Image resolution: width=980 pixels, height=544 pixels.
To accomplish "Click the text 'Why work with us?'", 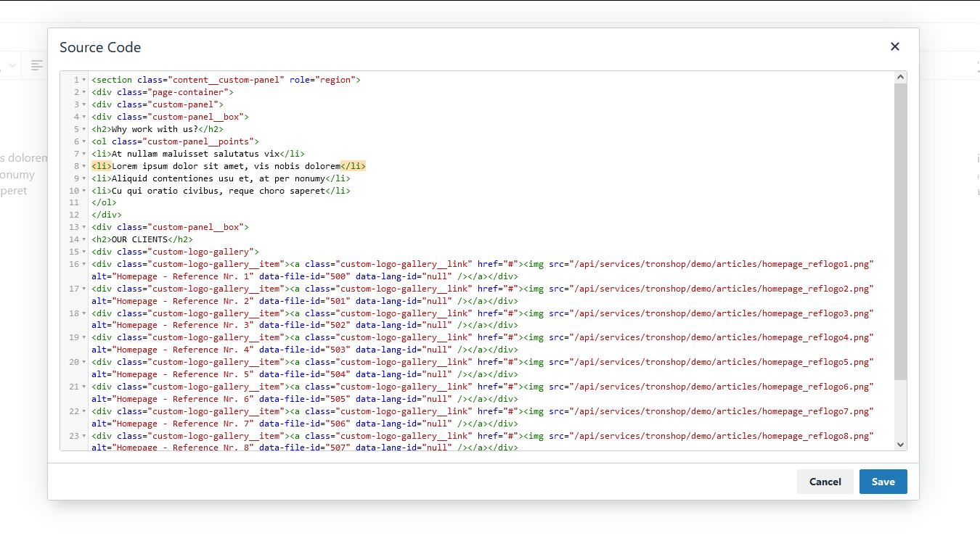I will tap(155, 129).
